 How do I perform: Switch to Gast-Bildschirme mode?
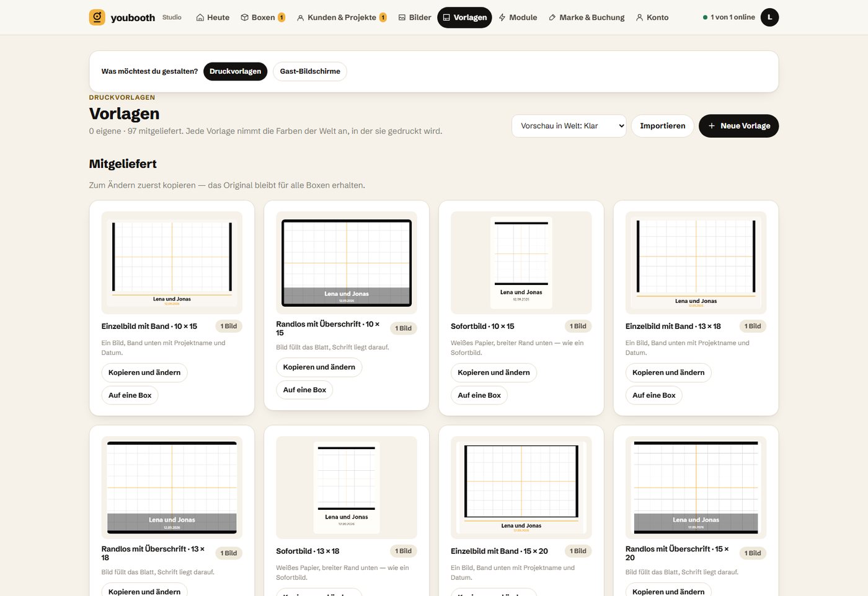(x=310, y=71)
